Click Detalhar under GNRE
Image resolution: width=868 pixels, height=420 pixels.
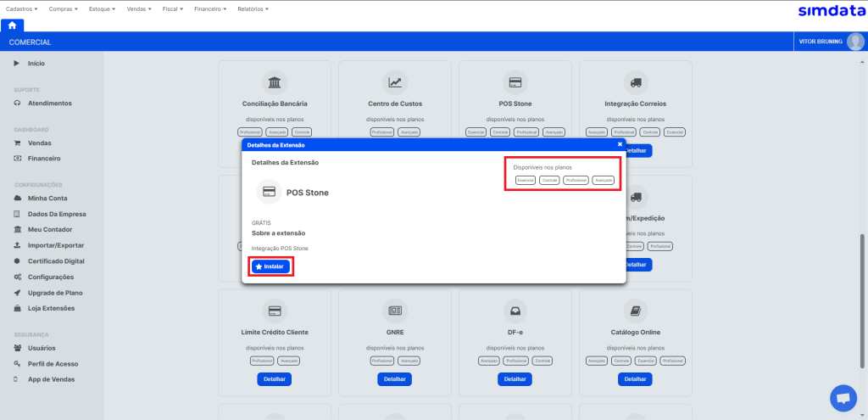[395, 379]
